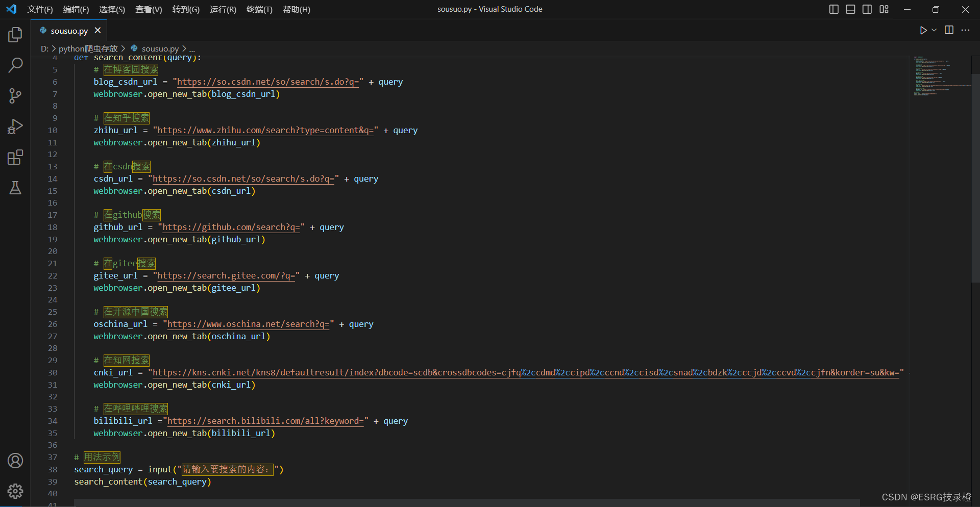The height and width of the screenshot is (507, 980).
Task: Click the horizontal editor scrollbar
Action: pyautogui.click(x=467, y=503)
